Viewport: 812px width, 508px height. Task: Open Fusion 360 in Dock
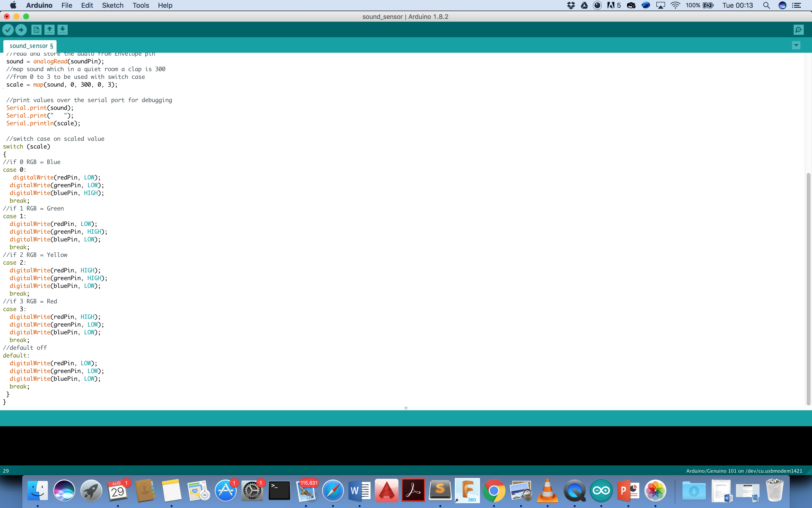click(467, 491)
